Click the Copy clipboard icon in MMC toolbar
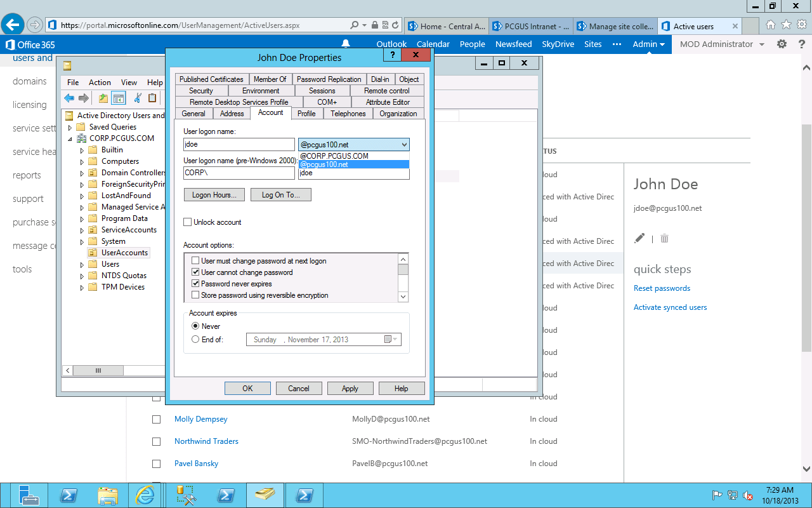Viewport: 812px width, 508px height. pos(152,98)
